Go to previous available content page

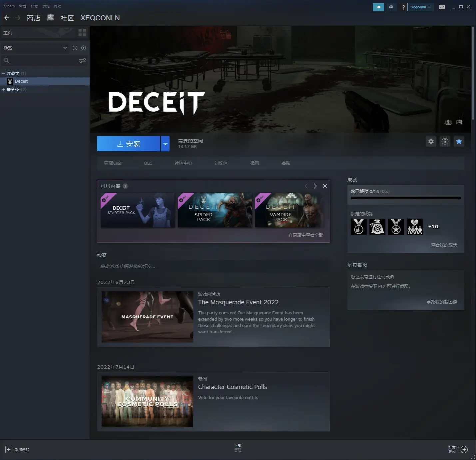[306, 186]
